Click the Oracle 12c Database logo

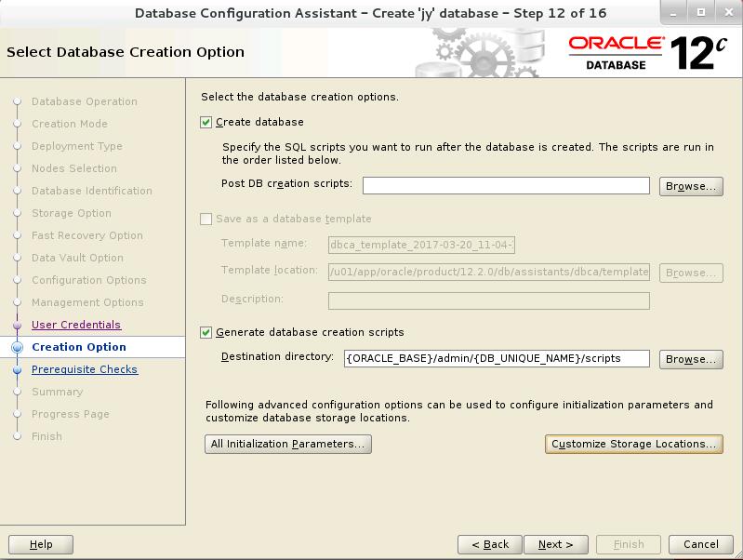(648, 53)
